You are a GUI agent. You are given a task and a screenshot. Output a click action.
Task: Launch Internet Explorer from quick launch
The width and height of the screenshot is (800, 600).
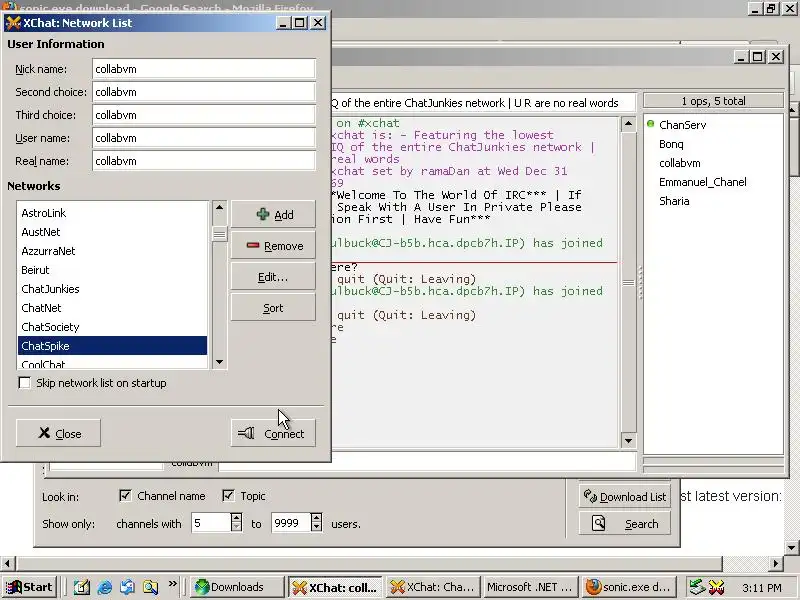click(x=105, y=587)
